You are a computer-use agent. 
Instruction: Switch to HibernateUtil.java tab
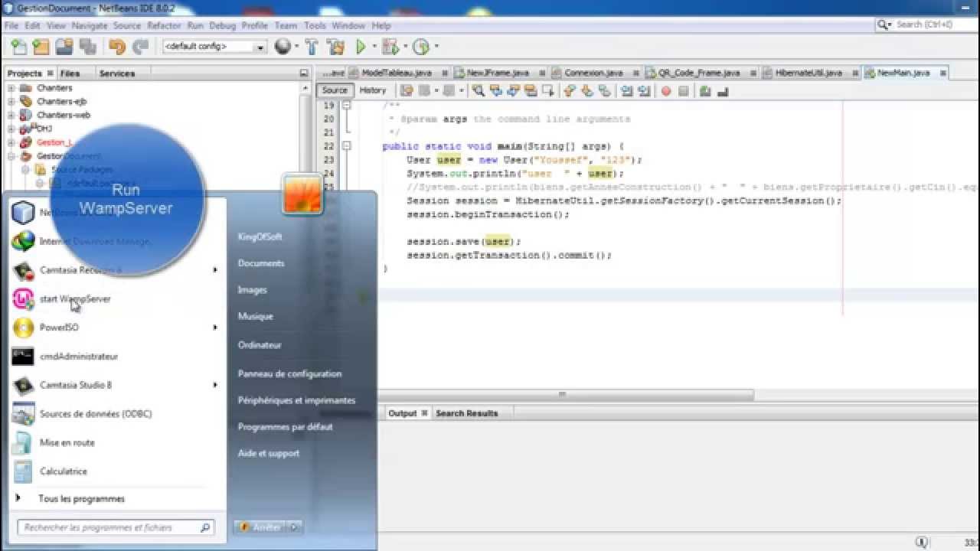(x=808, y=73)
